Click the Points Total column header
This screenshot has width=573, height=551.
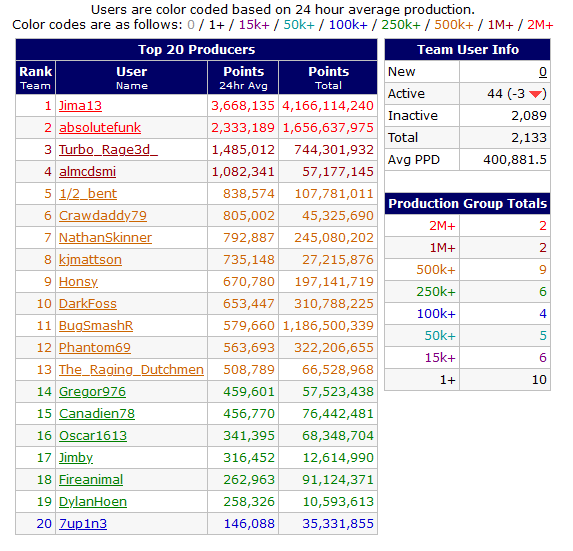(328, 77)
